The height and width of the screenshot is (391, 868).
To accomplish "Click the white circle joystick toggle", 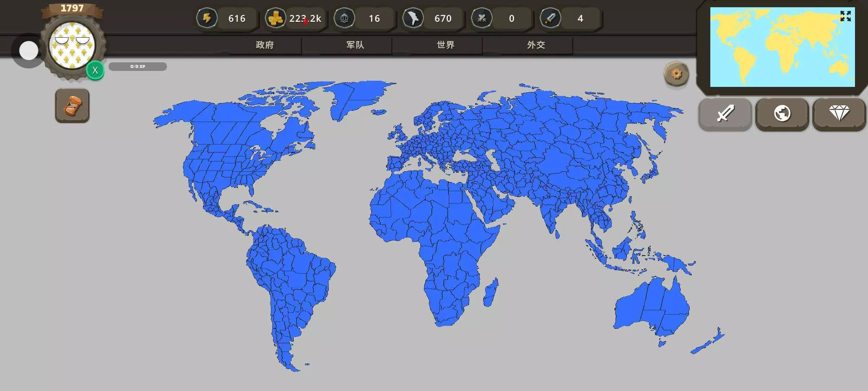I will click(29, 50).
